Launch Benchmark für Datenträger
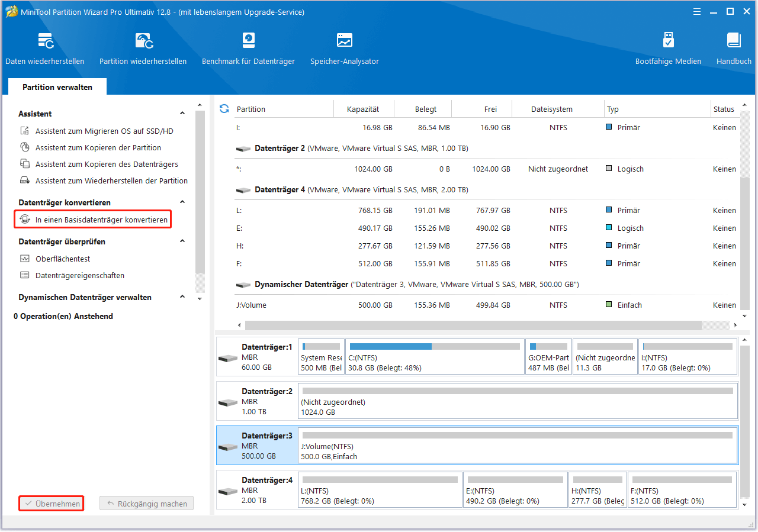 (x=248, y=49)
